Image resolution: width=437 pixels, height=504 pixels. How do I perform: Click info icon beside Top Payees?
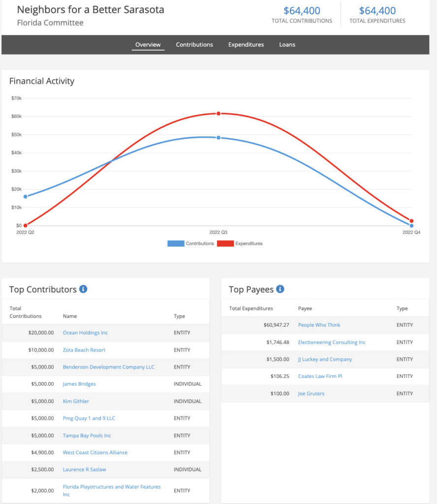280,289
